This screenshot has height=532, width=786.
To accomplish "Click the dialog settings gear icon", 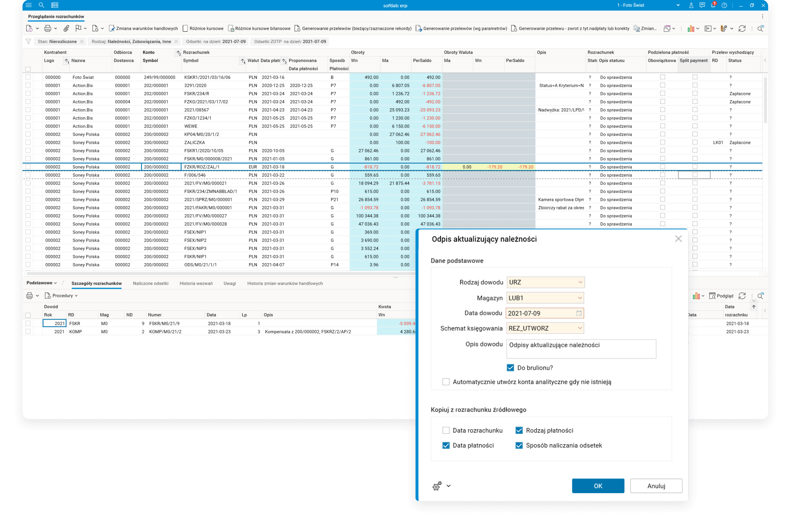I will coord(437,486).
